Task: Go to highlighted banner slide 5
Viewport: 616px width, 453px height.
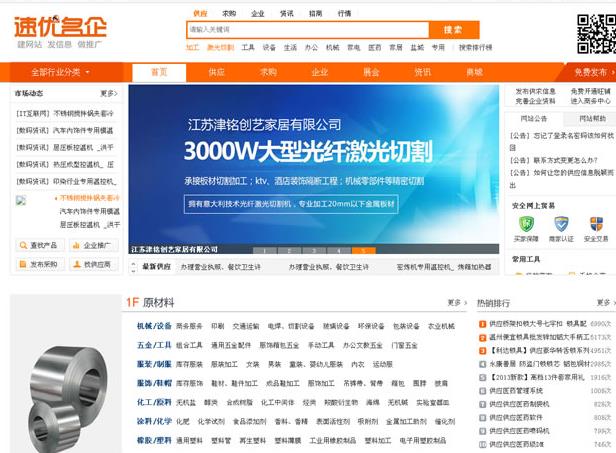Action: 363,251
